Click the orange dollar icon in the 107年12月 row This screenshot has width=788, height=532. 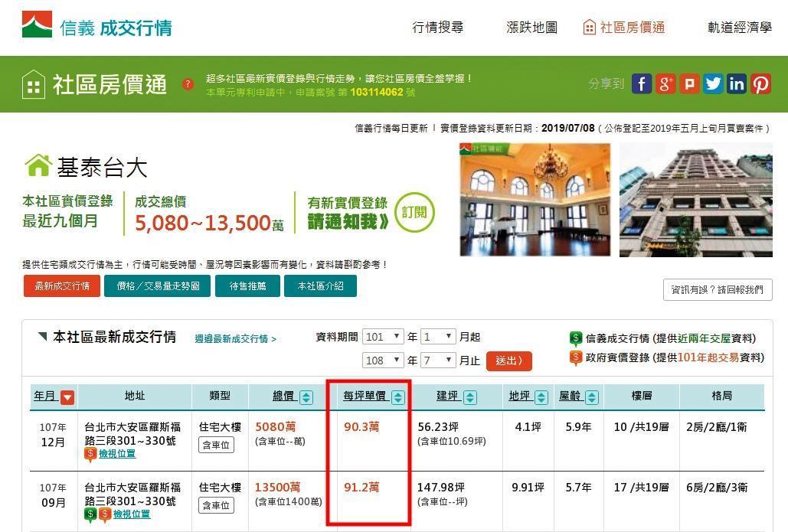tap(90, 454)
